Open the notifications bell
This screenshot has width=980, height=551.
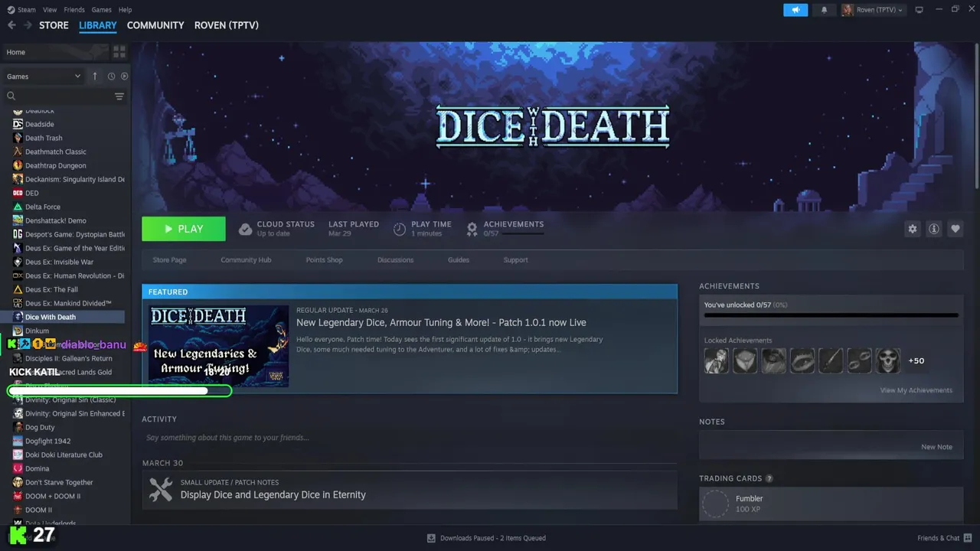point(825,10)
